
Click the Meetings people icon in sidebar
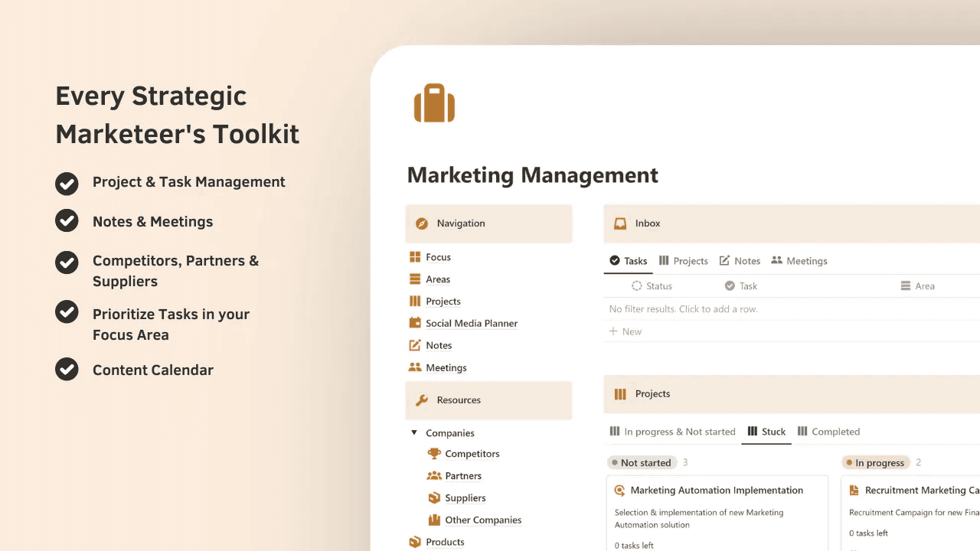pos(415,367)
